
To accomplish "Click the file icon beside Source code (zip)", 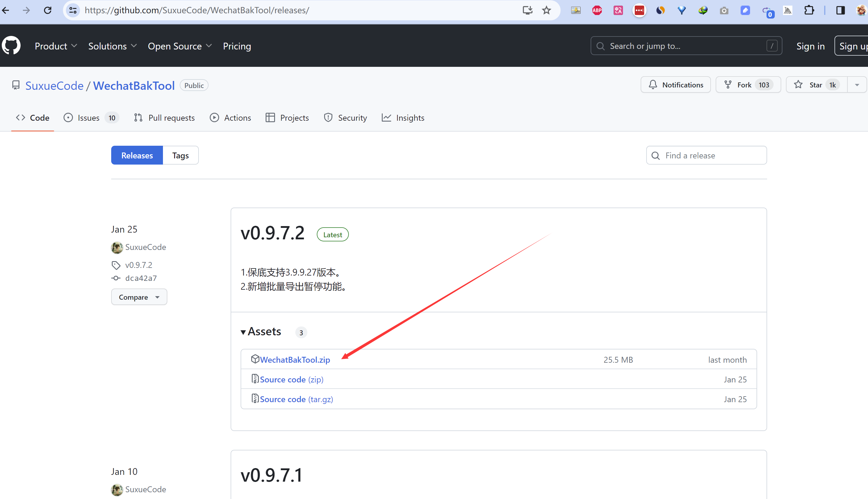I will (x=255, y=379).
